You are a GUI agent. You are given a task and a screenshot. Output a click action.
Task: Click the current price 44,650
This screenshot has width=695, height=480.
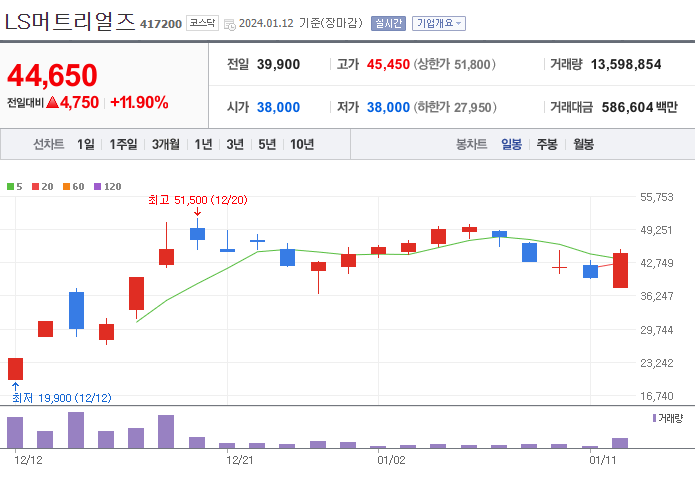point(52,75)
